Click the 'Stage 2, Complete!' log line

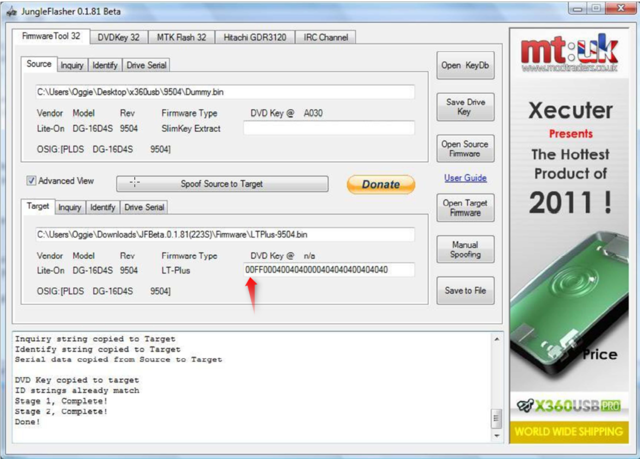tap(61, 411)
